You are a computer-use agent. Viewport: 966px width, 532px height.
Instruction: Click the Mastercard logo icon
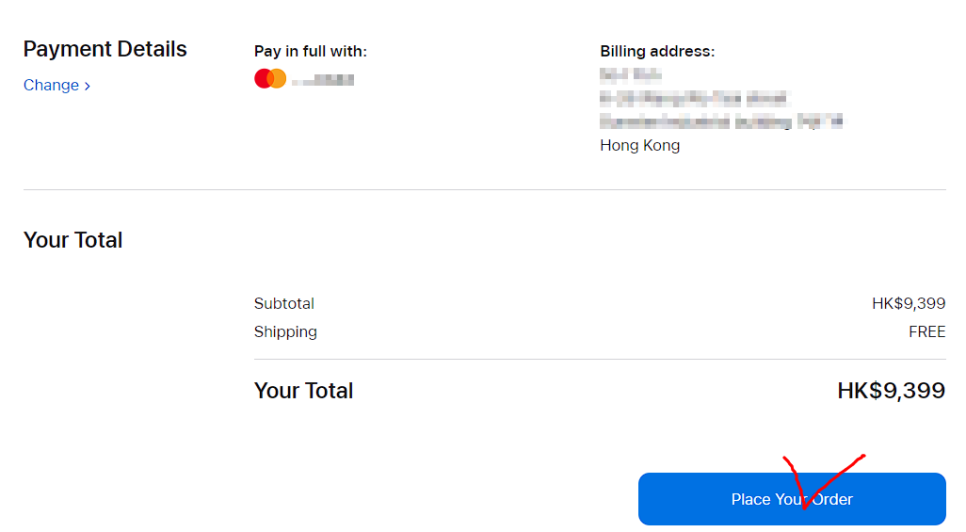tap(270, 79)
